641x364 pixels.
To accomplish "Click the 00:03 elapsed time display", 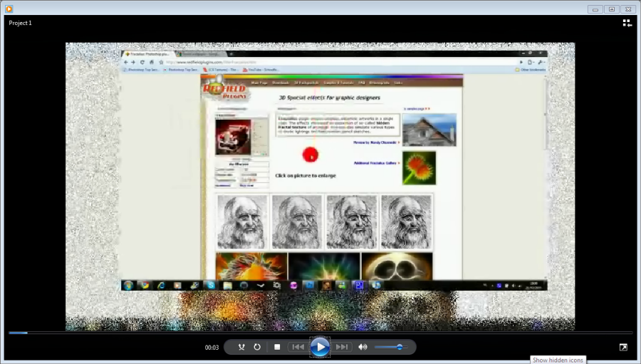I will click(212, 348).
